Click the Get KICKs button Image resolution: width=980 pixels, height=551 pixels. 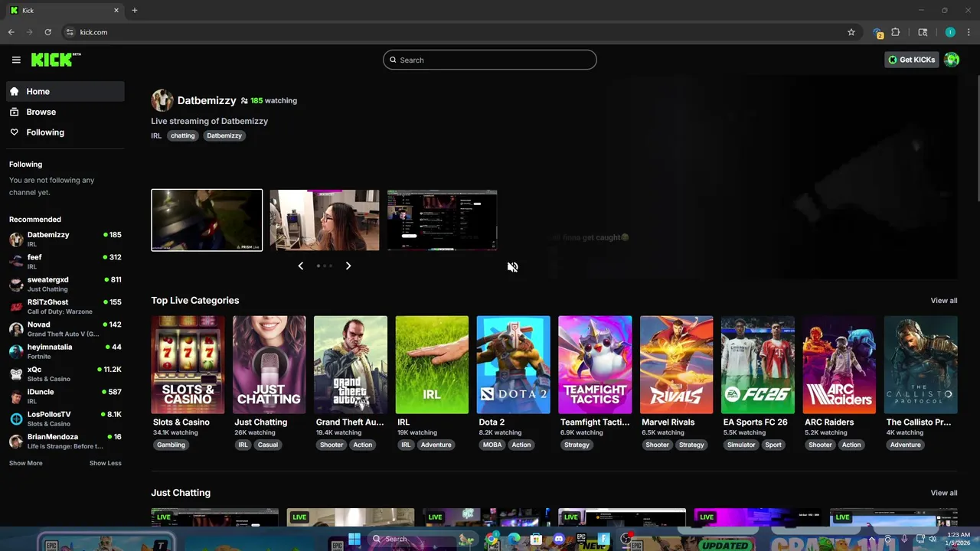click(x=911, y=60)
